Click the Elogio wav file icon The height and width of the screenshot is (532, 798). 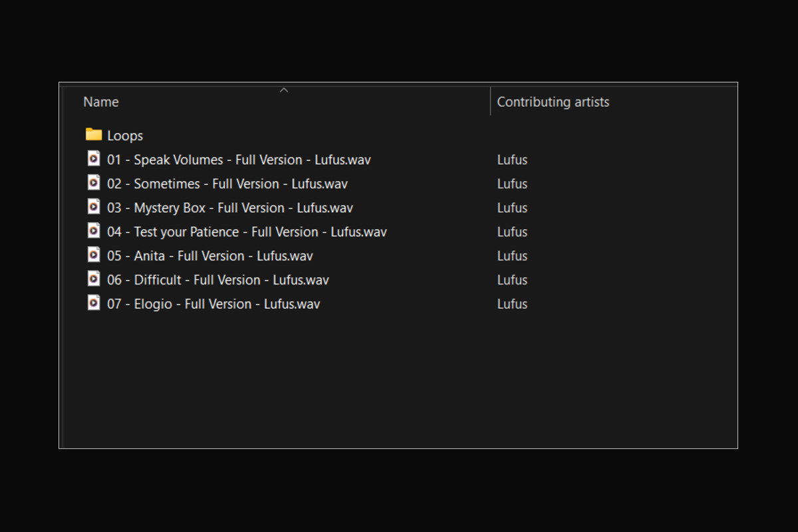pos(94,303)
